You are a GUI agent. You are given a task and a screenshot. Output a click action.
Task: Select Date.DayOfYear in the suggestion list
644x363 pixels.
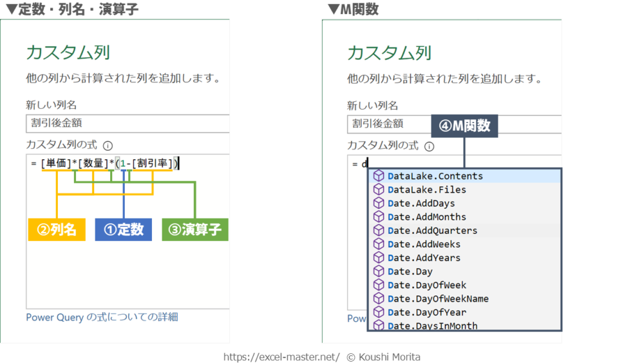[426, 312]
